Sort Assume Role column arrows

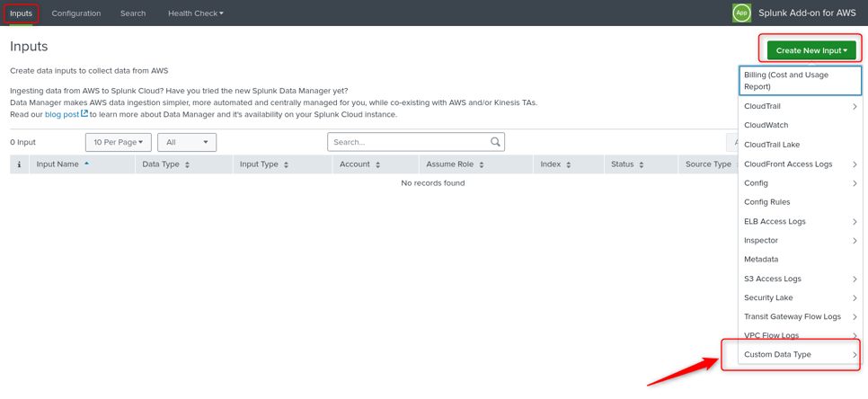point(482,165)
